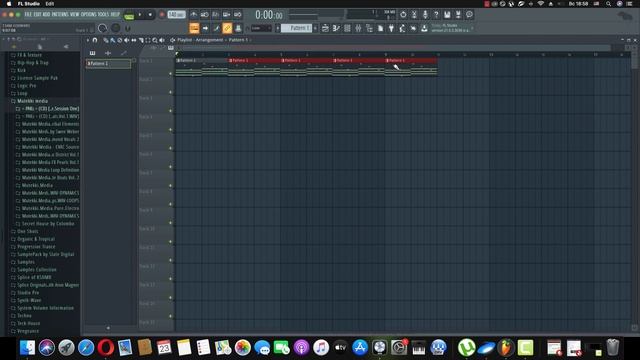Select the Playback speaker tool in playlist
The image size is (640, 360).
(162, 40)
